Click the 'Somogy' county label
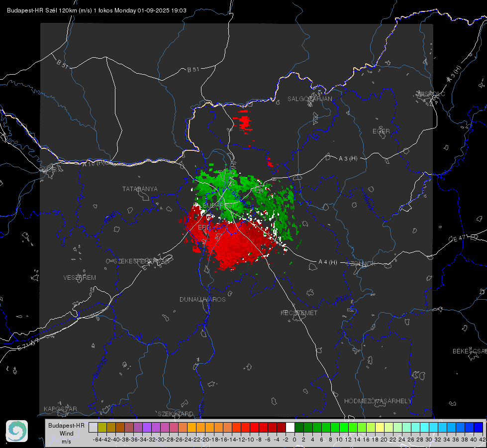This screenshot has height=448, width=487. pyautogui.click(x=100, y=367)
